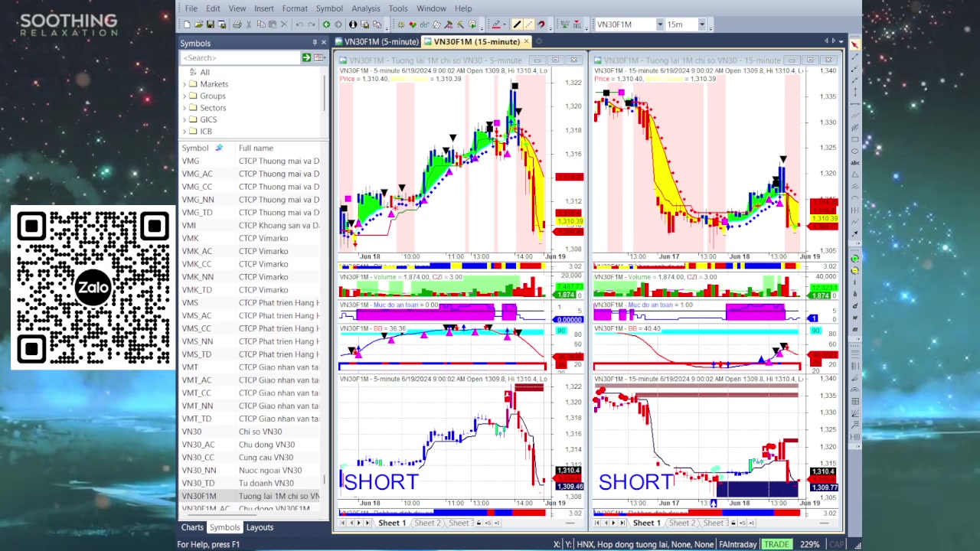The image size is (980, 551).
Task: Click the Cut scissors icon
Action: (249, 24)
